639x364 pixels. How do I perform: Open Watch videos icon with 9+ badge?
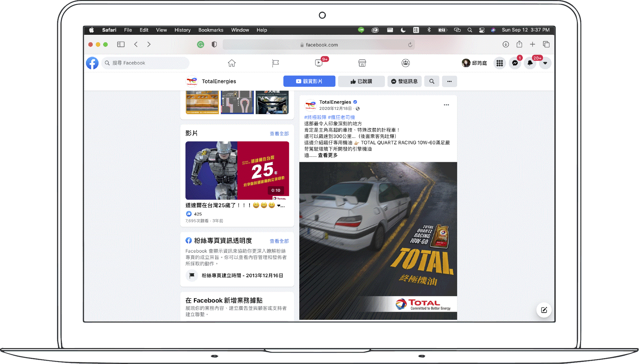point(319,63)
